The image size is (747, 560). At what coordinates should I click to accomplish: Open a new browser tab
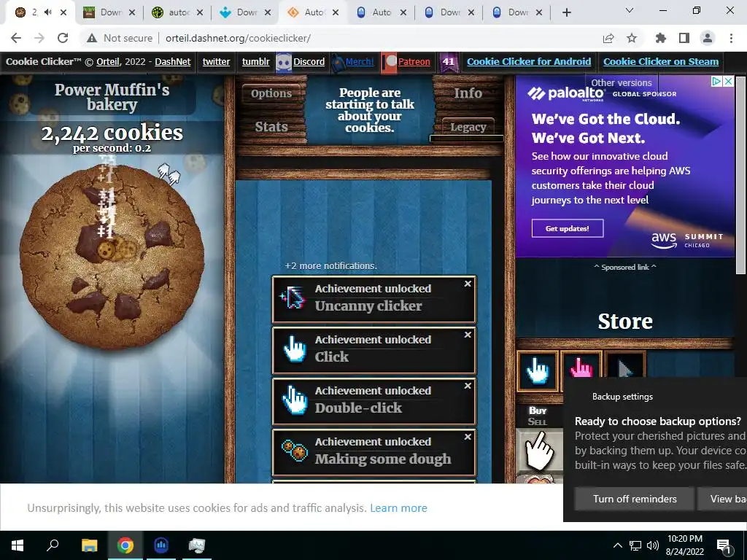pyautogui.click(x=566, y=12)
